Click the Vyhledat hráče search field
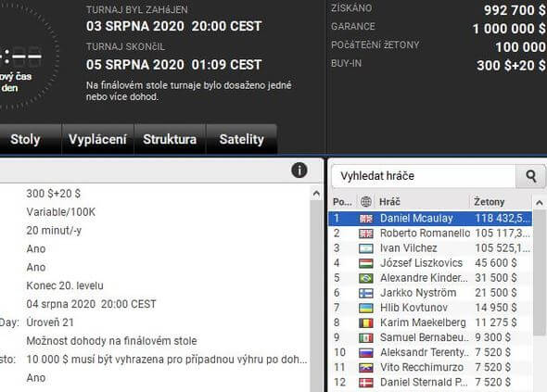Screen dimensions: 547x392 (x=423, y=176)
